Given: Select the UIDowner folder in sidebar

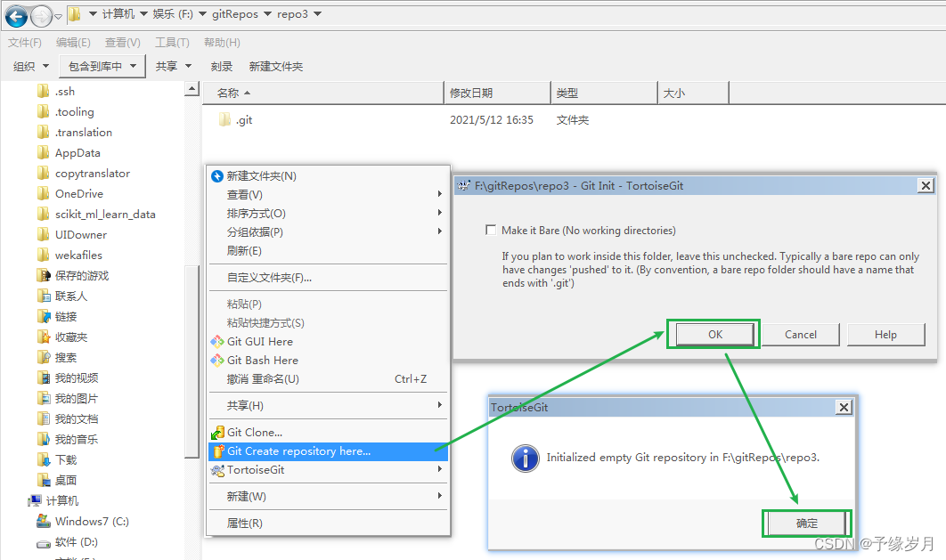Looking at the screenshot, I should click(81, 234).
